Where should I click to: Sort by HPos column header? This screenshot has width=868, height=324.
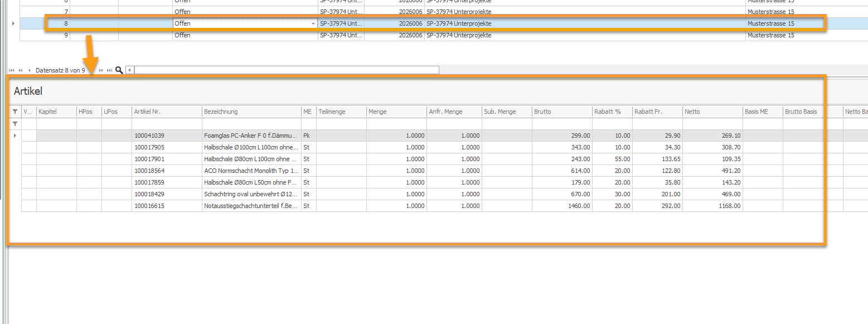[x=89, y=112]
